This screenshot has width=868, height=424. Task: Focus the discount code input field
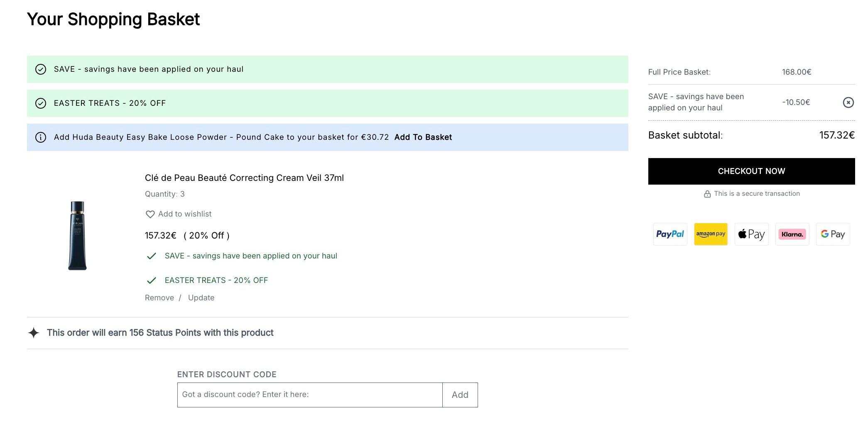310,395
